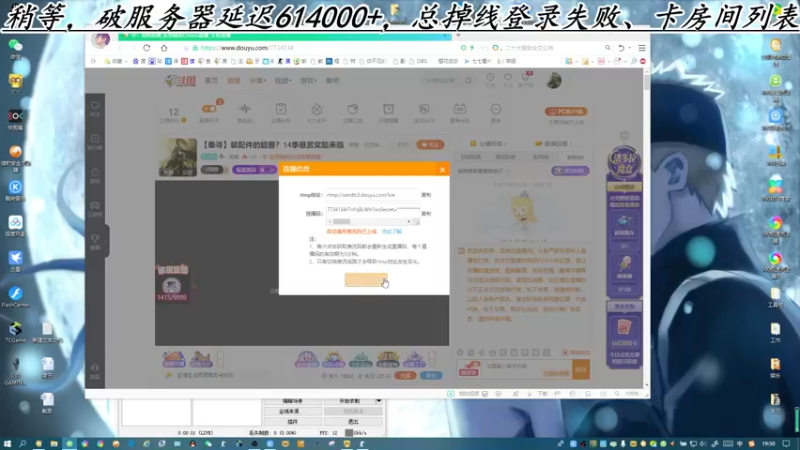Click the Douyu logo
Image resolution: width=800 pixels, height=450 pixels.
coord(180,81)
